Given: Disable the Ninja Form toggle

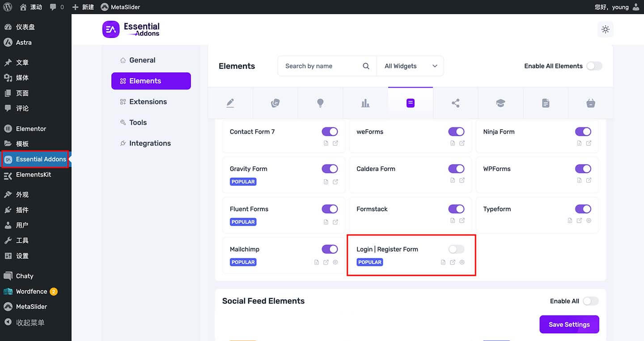Looking at the screenshot, I should [x=583, y=131].
